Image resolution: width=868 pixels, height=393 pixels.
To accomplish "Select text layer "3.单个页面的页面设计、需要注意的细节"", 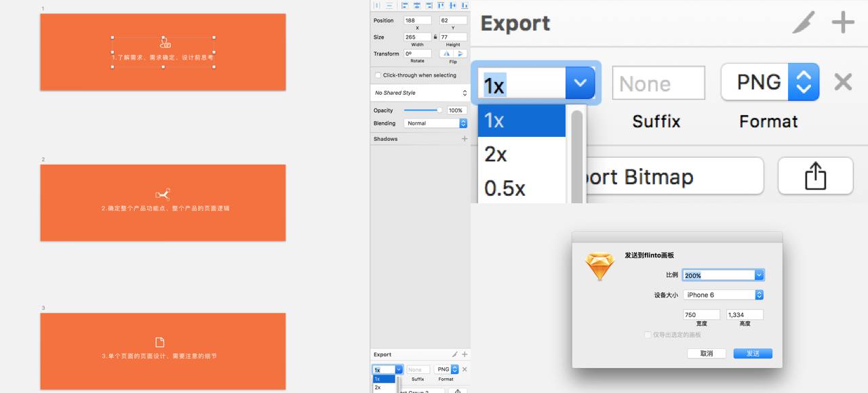I will [159, 356].
